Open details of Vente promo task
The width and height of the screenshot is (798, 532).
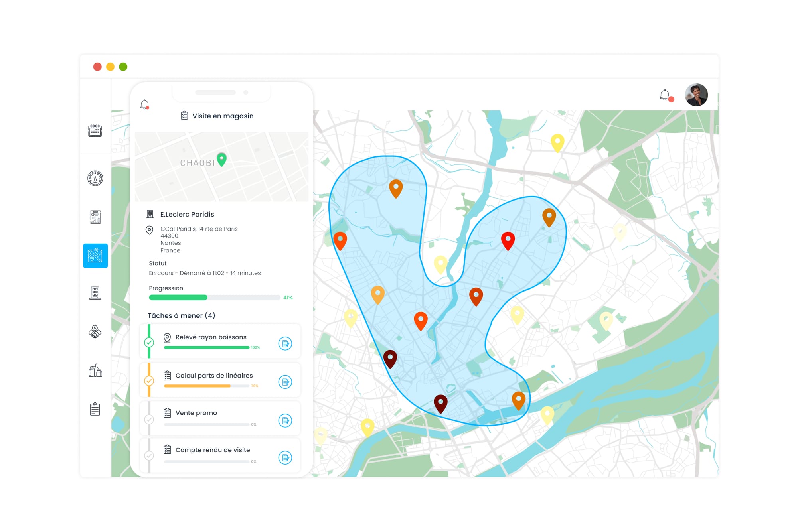(285, 420)
